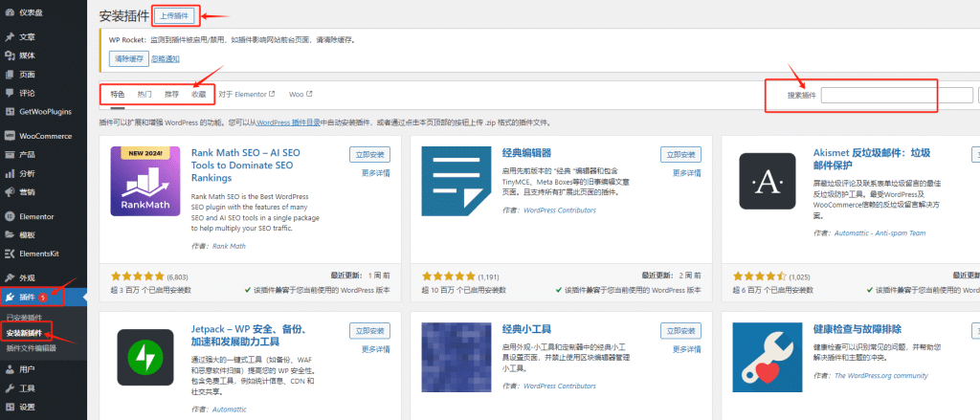This screenshot has height=420, width=980.
Task: Open the 经典编辑器 plugin title
Action: click(526, 153)
